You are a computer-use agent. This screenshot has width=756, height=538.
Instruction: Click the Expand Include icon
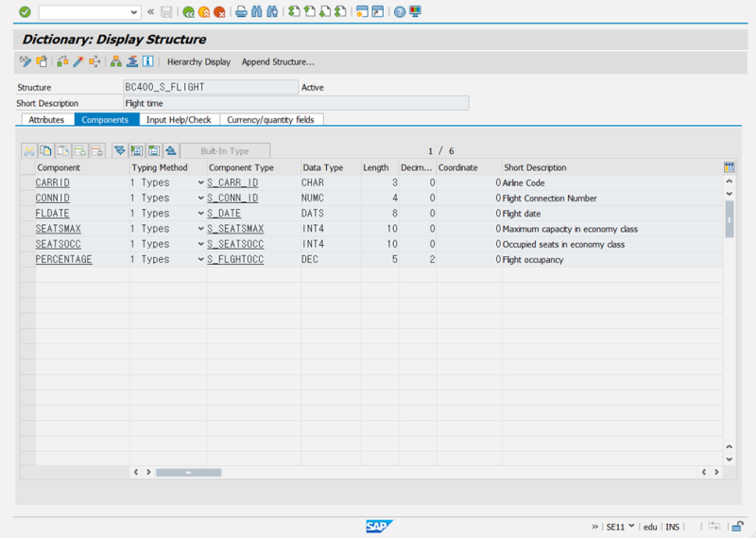(137, 151)
